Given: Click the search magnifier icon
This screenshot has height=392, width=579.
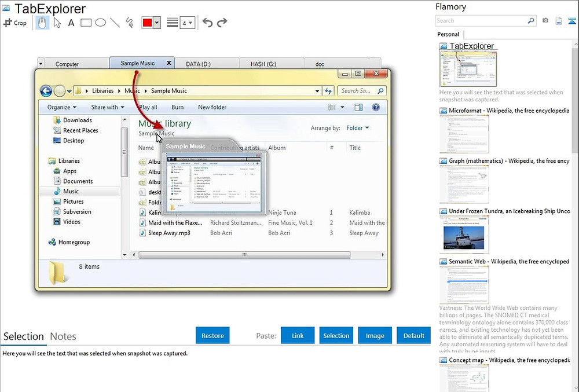Looking at the screenshot, I should [x=531, y=21].
